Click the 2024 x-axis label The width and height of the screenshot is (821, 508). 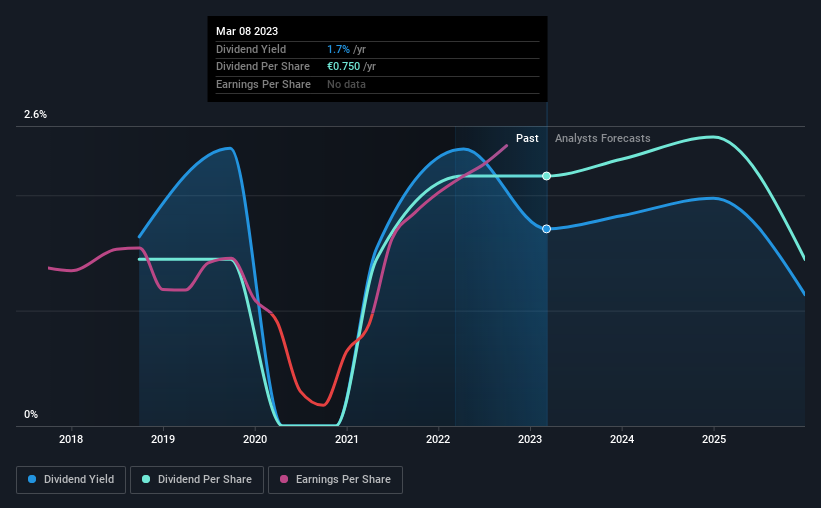[x=622, y=439]
